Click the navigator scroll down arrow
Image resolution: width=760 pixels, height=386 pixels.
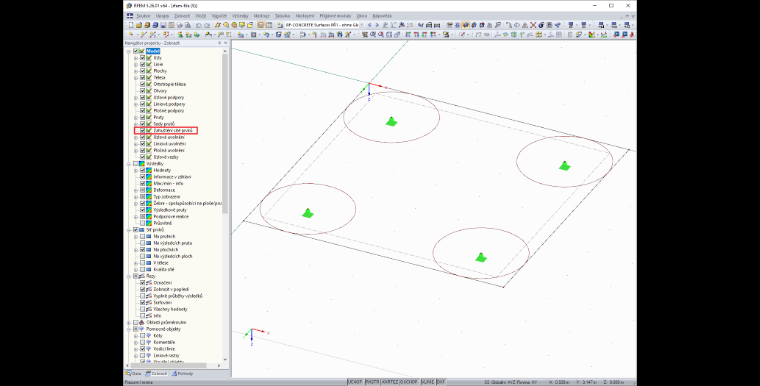pos(225,360)
